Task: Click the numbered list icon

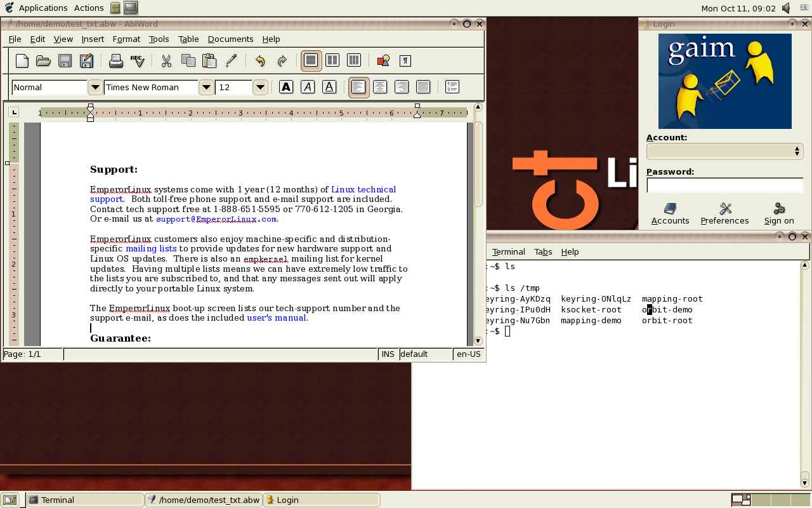Action: pyautogui.click(x=452, y=87)
